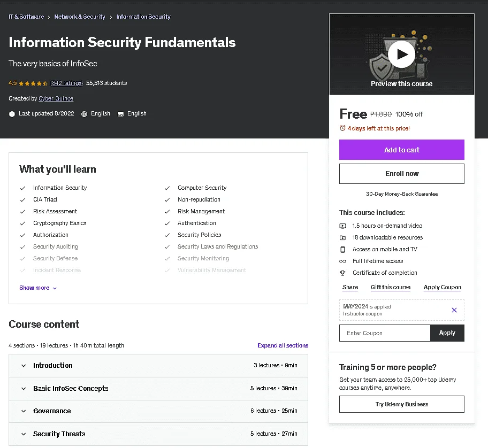This screenshot has height=448, width=488.
Task: Click the '55,513 students' text
Action: point(106,83)
